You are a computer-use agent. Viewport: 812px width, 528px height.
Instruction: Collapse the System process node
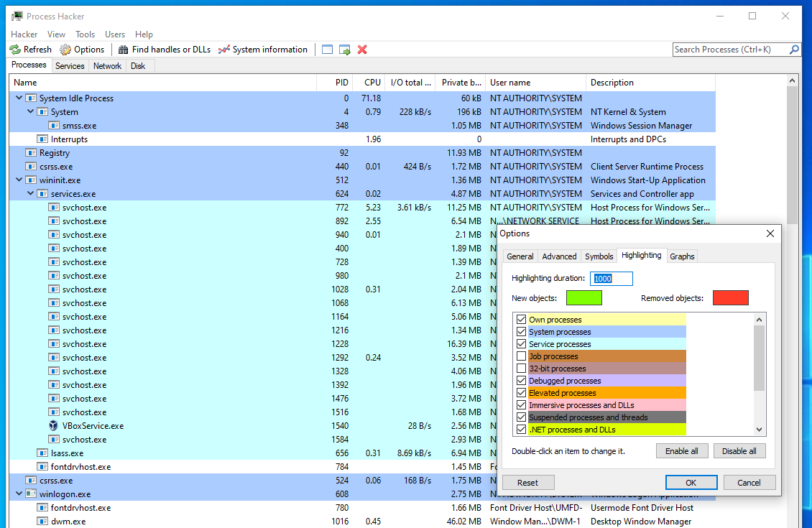[31, 111]
